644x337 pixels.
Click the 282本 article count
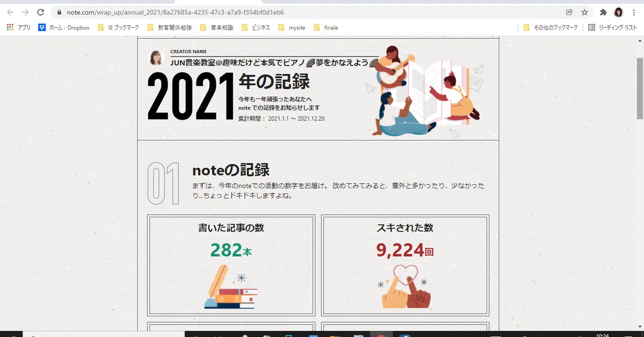[231, 250]
